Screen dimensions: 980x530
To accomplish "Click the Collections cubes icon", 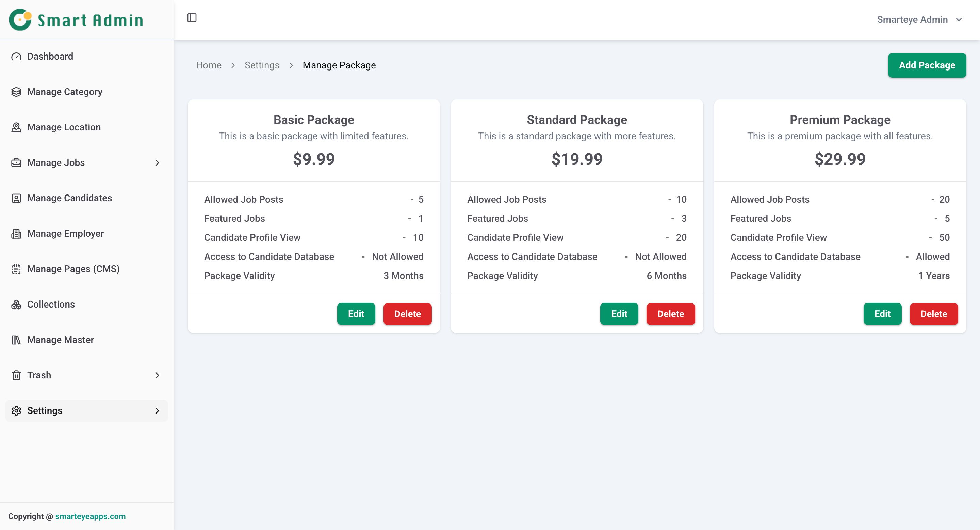I will click(16, 304).
